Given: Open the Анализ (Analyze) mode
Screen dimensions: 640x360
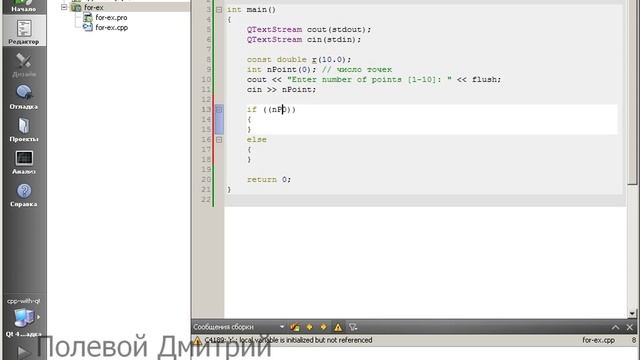Looking at the screenshot, I should coord(24,162).
